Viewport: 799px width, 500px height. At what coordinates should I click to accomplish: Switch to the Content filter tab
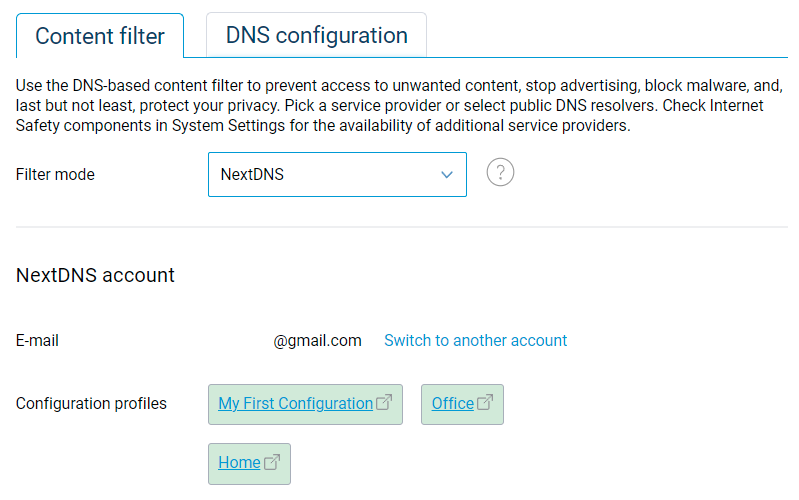click(x=100, y=37)
